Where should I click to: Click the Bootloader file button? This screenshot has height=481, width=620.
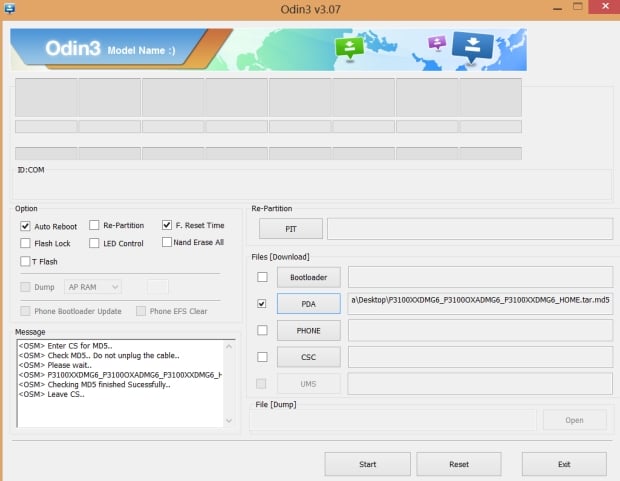308,277
